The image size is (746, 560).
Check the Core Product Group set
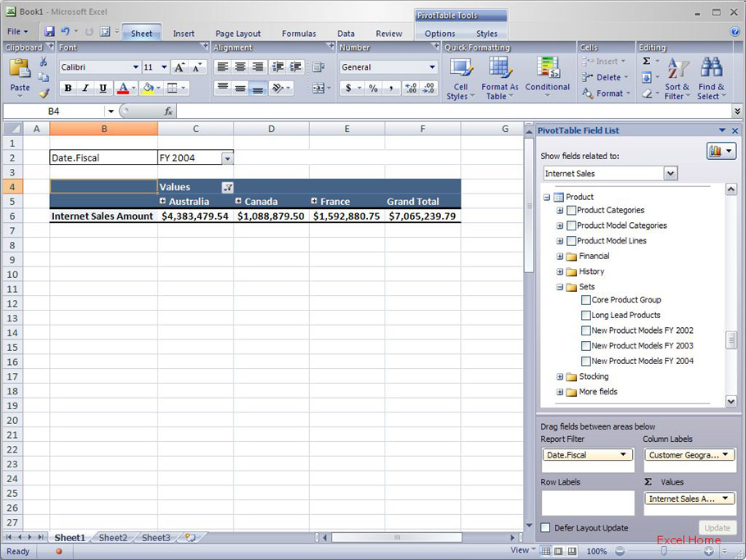click(586, 300)
